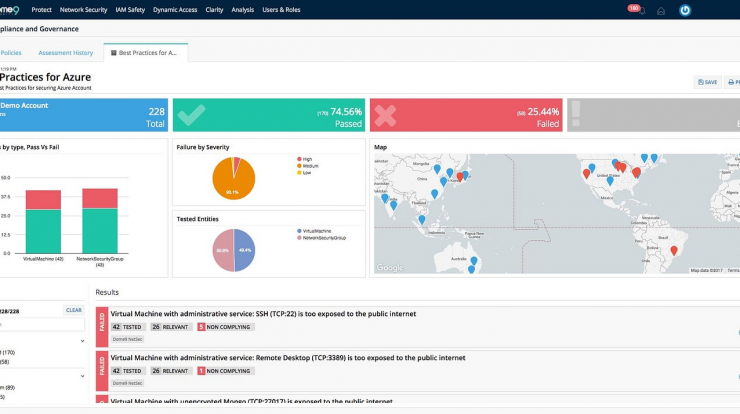Image resolution: width=740 pixels, height=414 pixels.
Task: Click 42 TESTED in the SSH result
Action: (127, 327)
